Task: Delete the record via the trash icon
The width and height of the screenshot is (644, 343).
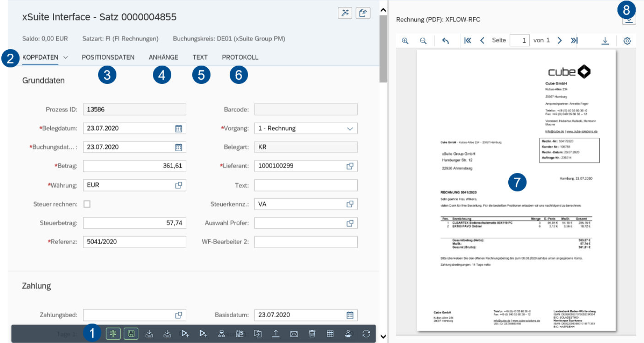Action: tap(311, 334)
